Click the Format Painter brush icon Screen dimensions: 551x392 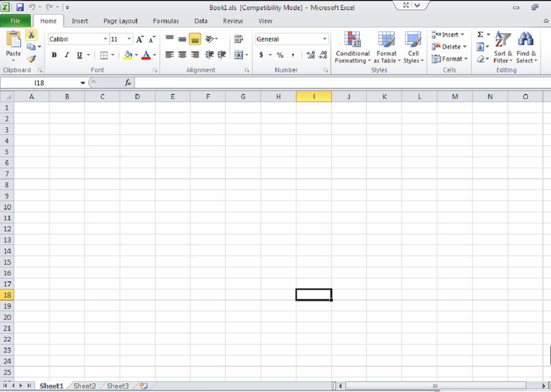(x=31, y=59)
